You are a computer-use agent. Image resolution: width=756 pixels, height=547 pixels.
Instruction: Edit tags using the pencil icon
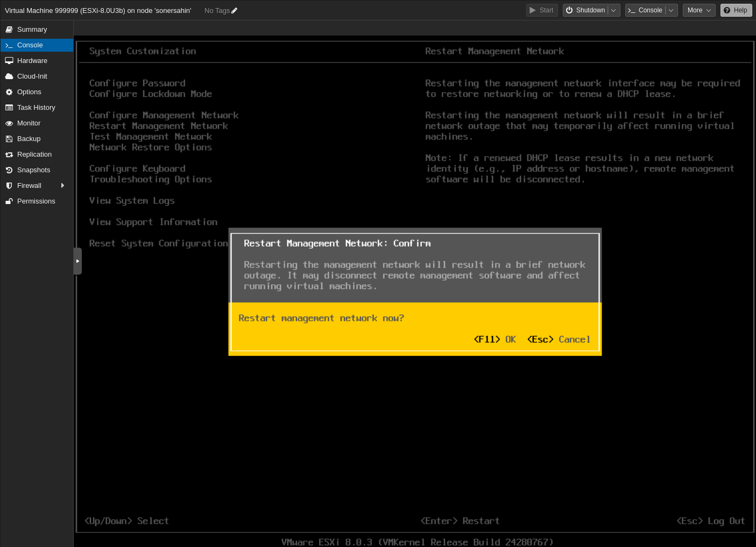[x=234, y=10]
